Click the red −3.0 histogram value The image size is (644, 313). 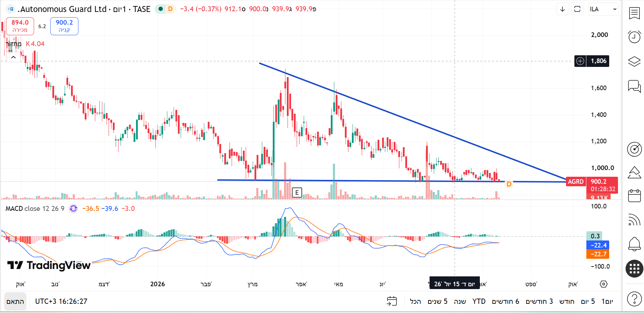[128, 208]
